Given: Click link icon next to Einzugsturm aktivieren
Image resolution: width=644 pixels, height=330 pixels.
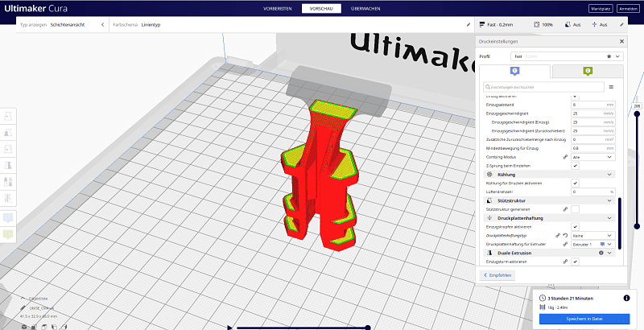Looking at the screenshot, I should tap(565, 262).
